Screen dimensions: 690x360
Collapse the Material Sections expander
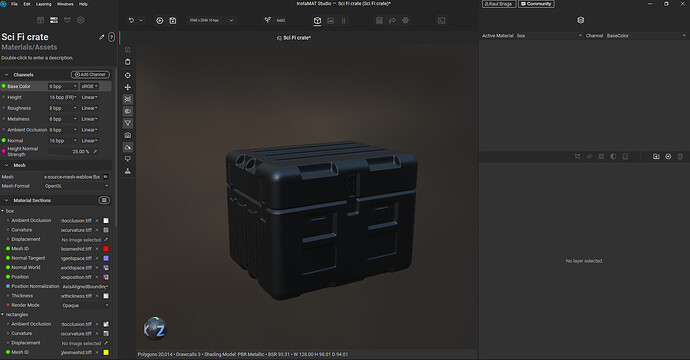tap(6, 200)
